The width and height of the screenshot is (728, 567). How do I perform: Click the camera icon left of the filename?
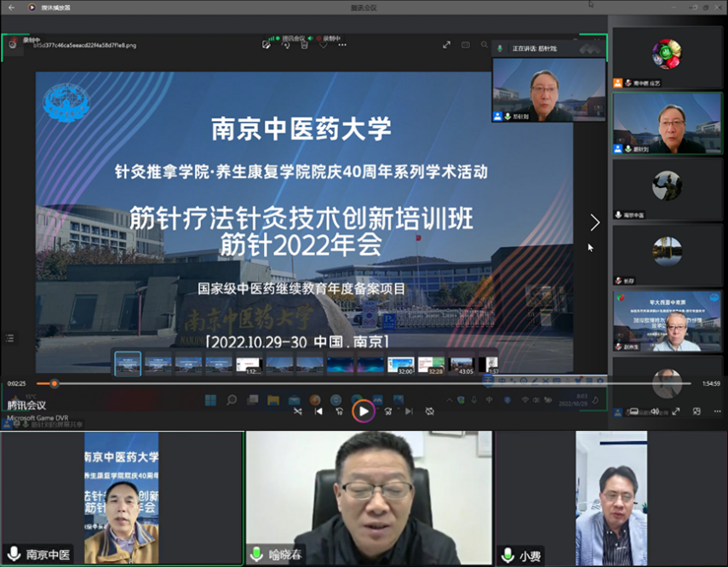(x=13, y=44)
